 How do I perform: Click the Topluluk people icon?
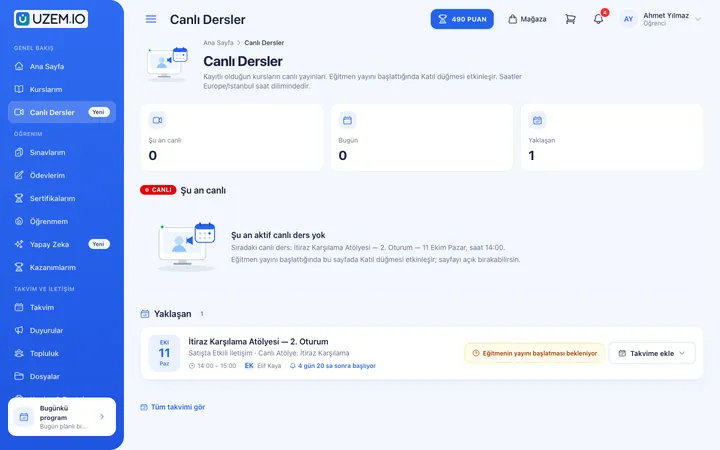click(19, 353)
